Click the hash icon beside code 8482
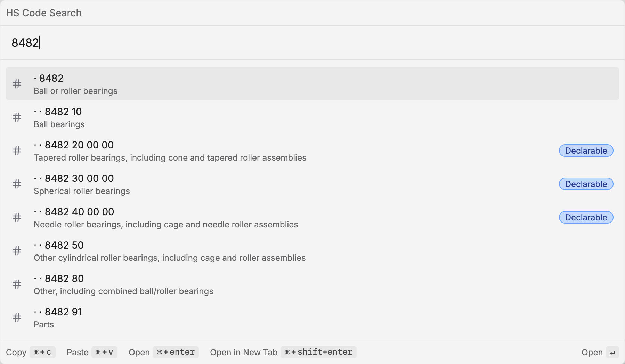This screenshot has height=364, width=625. click(x=17, y=84)
